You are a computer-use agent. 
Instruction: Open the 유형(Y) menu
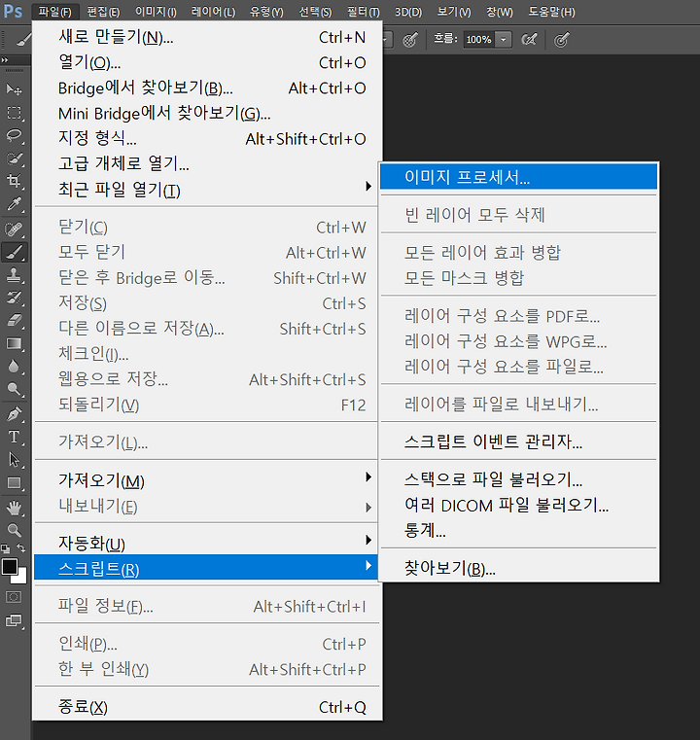tap(266, 12)
